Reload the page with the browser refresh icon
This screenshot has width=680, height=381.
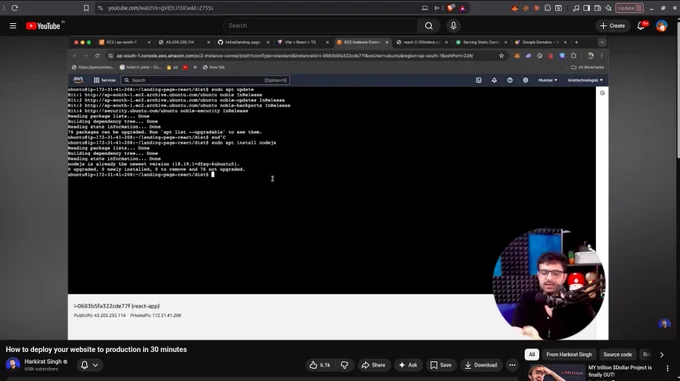pos(15,8)
